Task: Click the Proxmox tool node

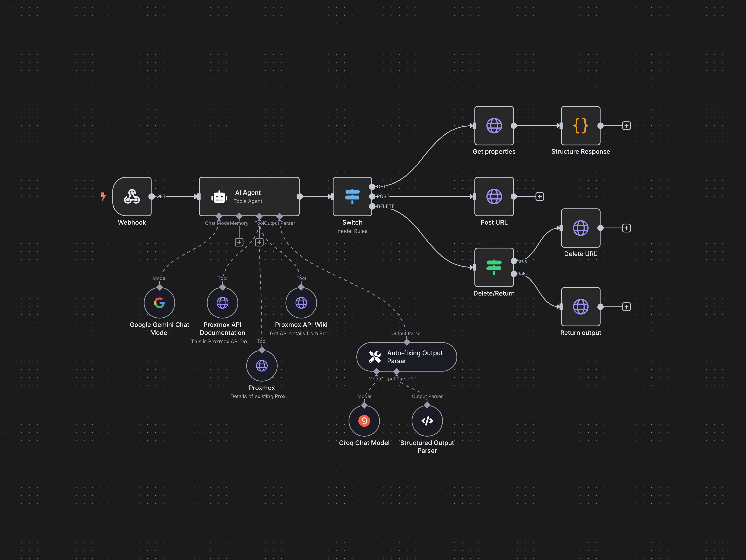Action: [262, 365]
